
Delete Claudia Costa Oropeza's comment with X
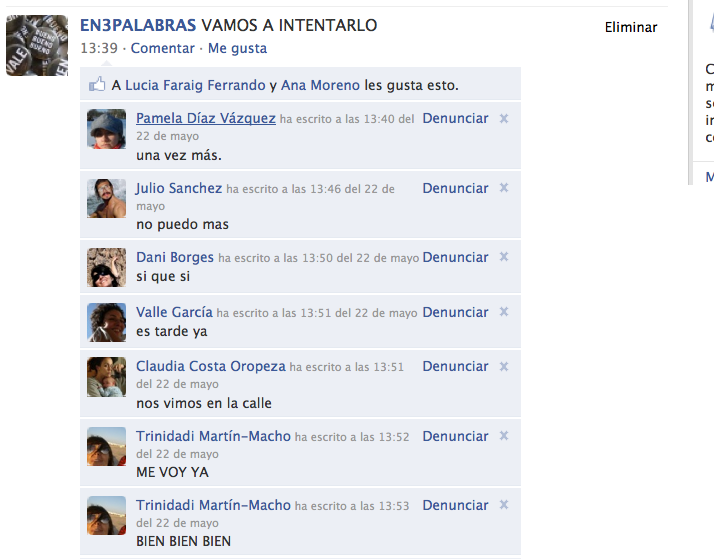coord(504,366)
